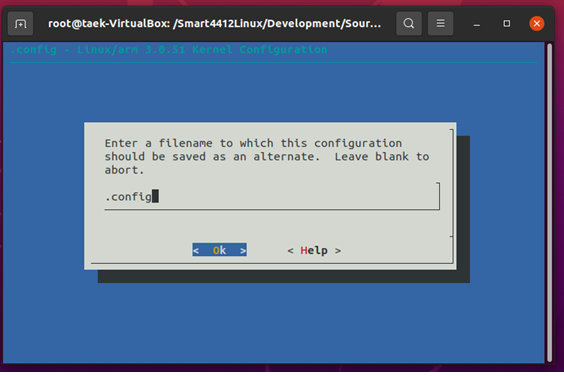Maximize the terminal window
564x376 pixels.
point(506,24)
